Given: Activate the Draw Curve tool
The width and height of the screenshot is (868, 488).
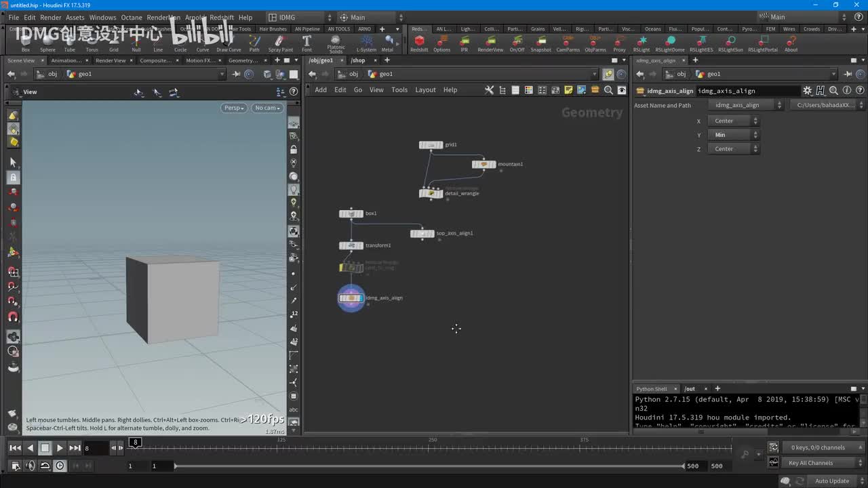Looking at the screenshot, I should [229, 44].
